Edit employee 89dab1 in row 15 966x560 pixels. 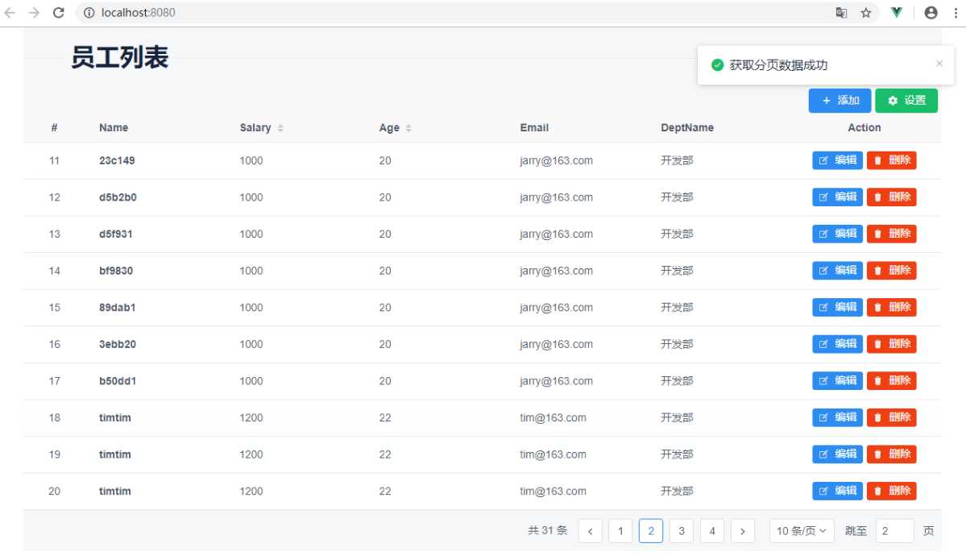pyautogui.click(x=837, y=307)
